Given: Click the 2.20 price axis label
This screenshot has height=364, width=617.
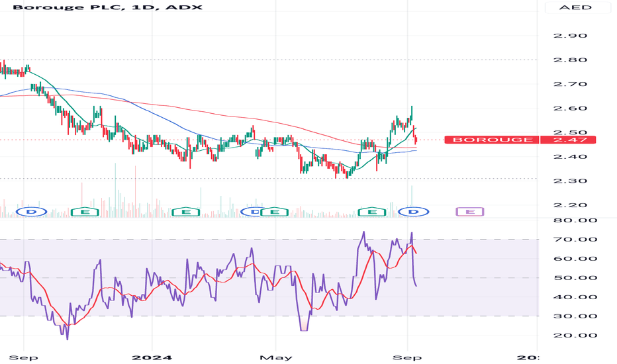Looking at the screenshot, I should coord(570,205).
